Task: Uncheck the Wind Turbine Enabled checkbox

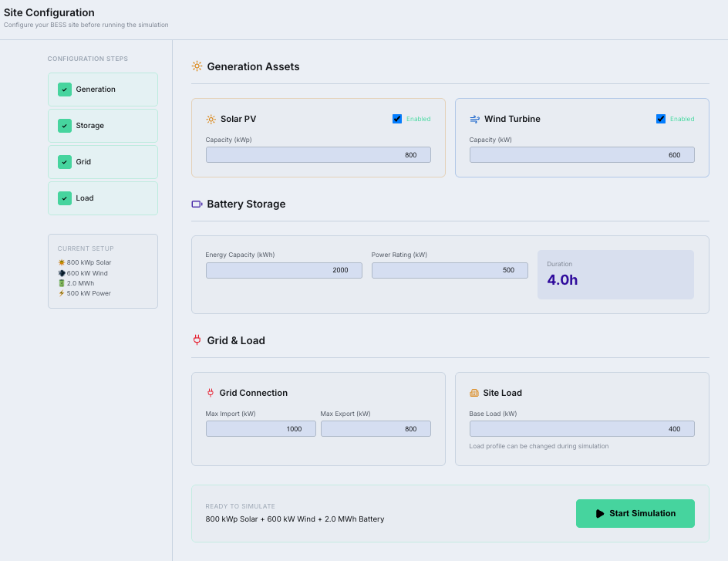Action: pos(661,119)
